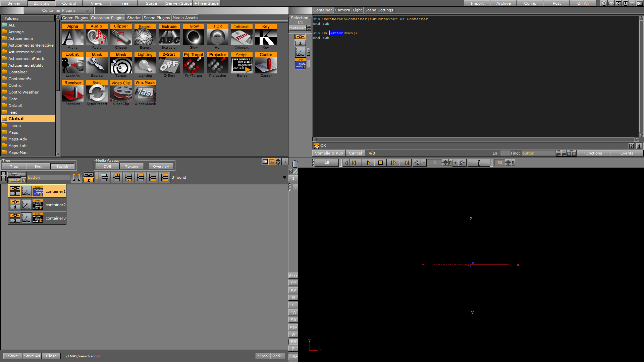Select the Shader plugins tab

(x=133, y=18)
